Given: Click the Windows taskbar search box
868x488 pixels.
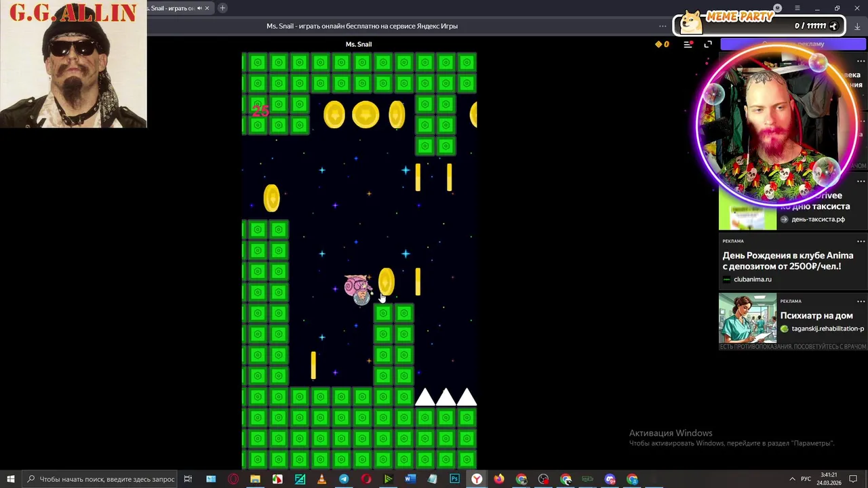Looking at the screenshot, I should coord(100,479).
